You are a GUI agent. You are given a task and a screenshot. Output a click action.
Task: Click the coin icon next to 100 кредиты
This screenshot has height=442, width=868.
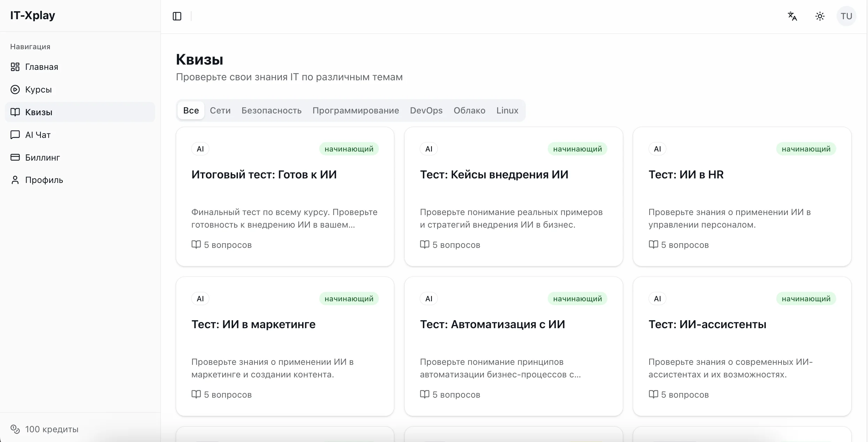point(15,429)
